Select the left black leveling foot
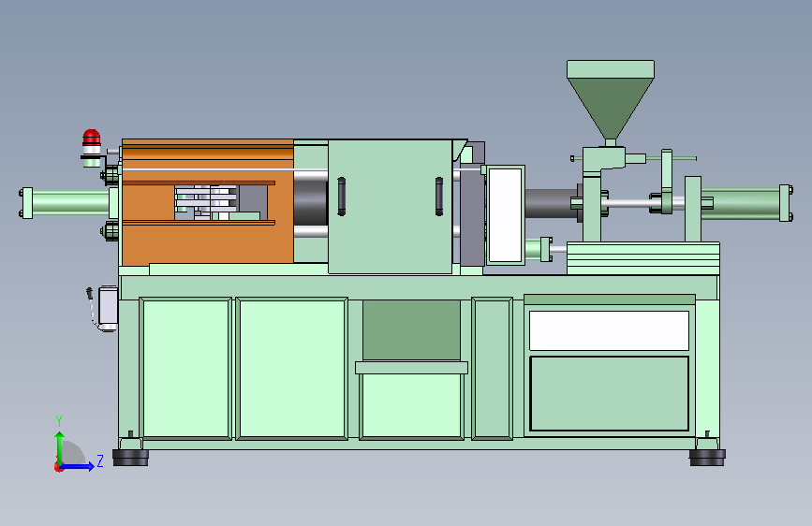Image resolution: width=812 pixels, height=526 pixels. (x=130, y=457)
